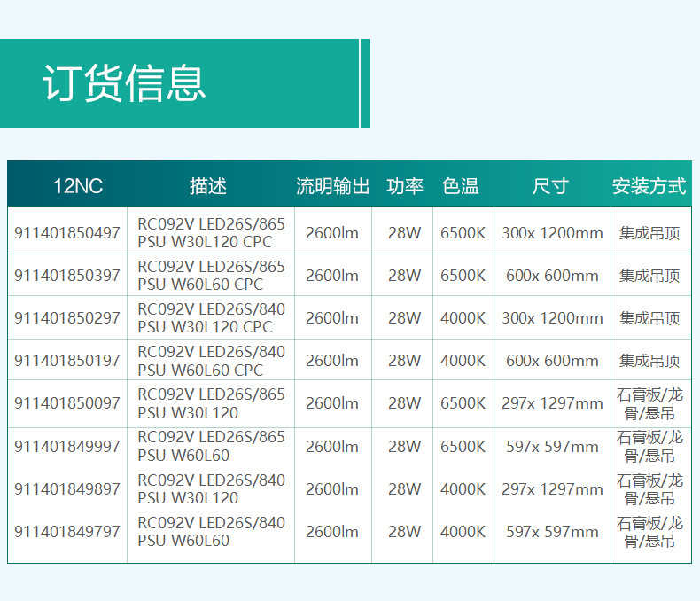
Task: Click 石膏板/龙骨/悬吊 in row 911401849997
Action: coord(649,446)
